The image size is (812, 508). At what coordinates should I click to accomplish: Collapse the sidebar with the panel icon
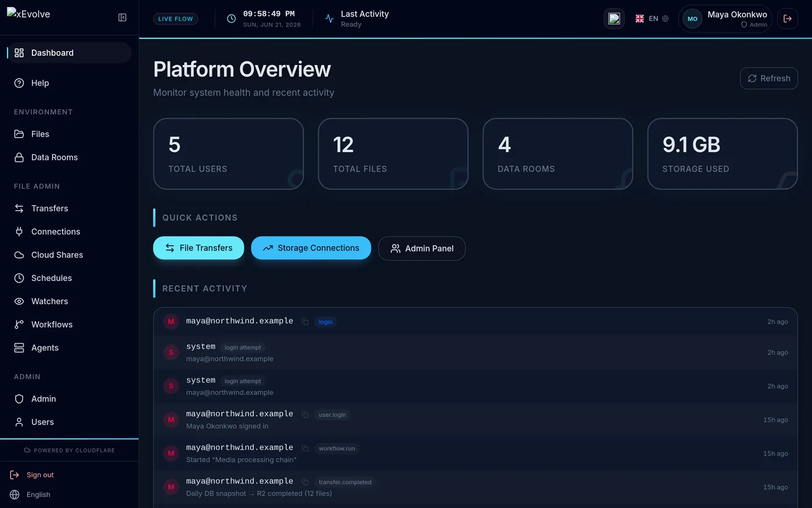click(122, 17)
